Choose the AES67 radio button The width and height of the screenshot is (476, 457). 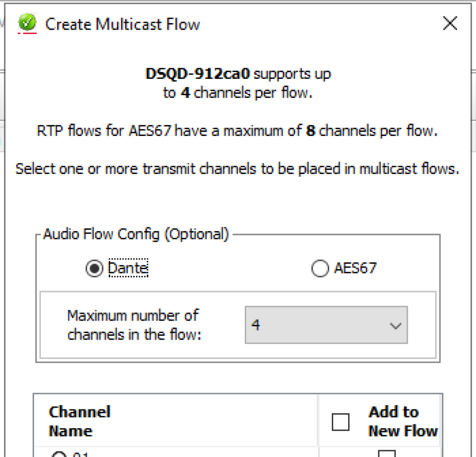coord(320,269)
